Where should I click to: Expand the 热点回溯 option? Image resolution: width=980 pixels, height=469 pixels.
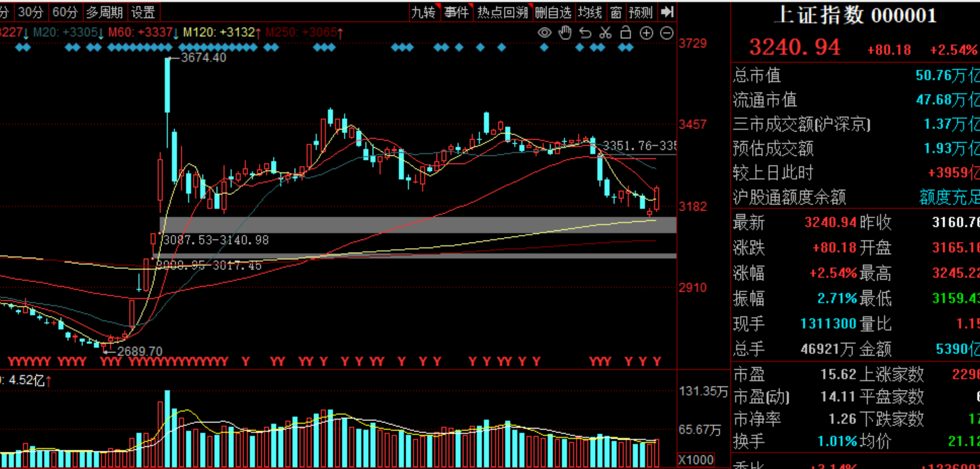(x=502, y=11)
